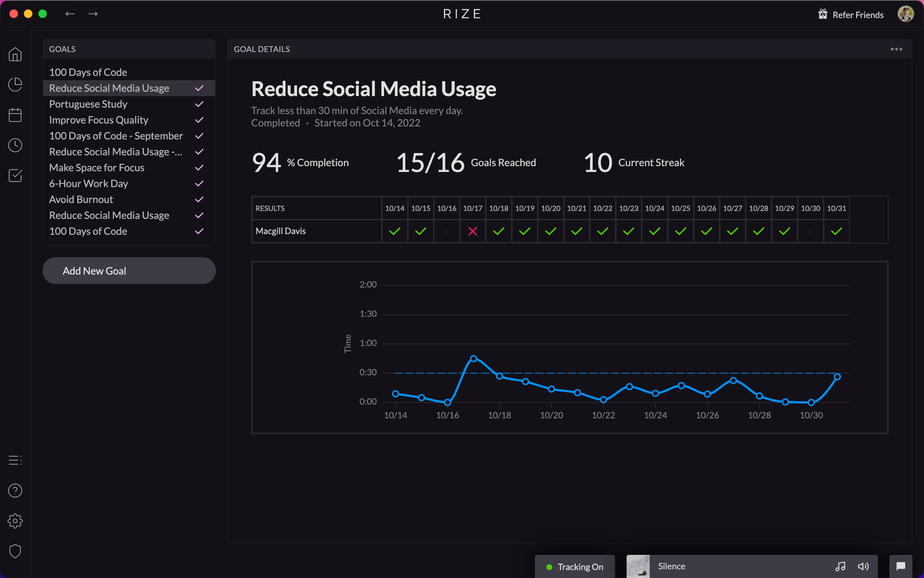Open the privacy shield icon
The width and height of the screenshot is (924, 578).
pyautogui.click(x=15, y=551)
